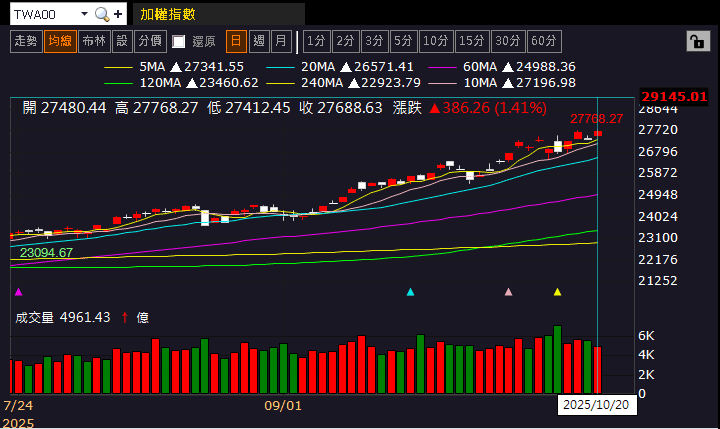This screenshot has height=429, width=720.
Task: Click the plus icon beside search
Action: (119, 14)
